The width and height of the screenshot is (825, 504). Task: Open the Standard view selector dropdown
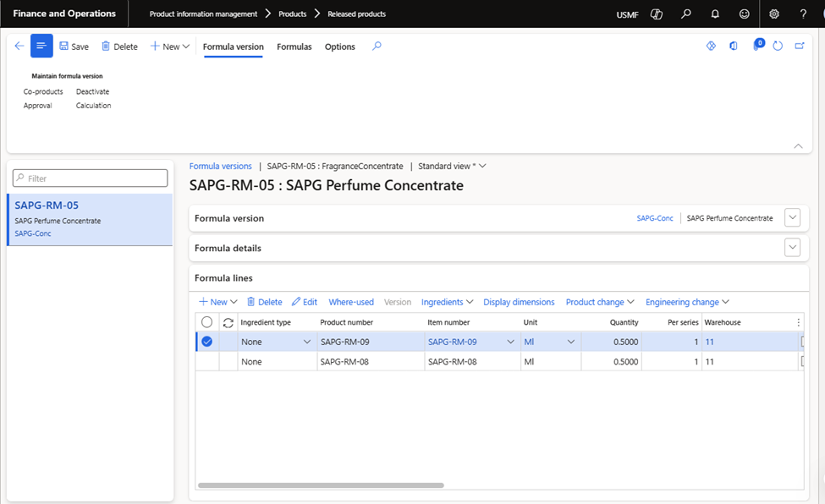452,166
